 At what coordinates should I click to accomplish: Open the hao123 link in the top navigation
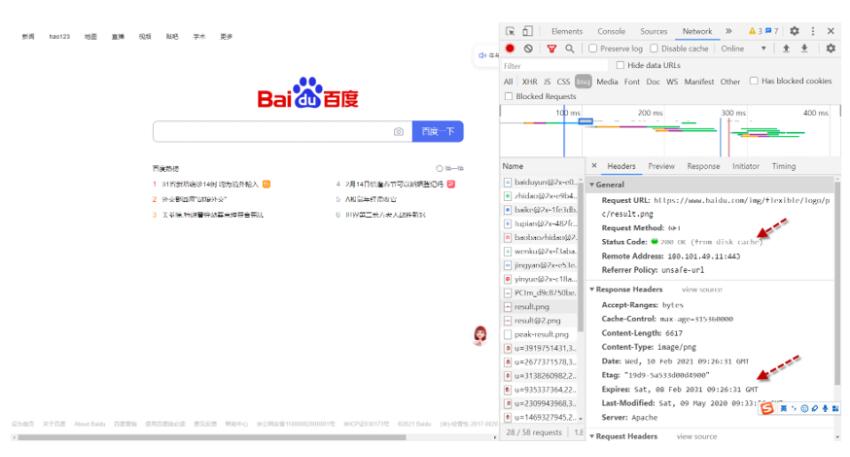(60, 36)
